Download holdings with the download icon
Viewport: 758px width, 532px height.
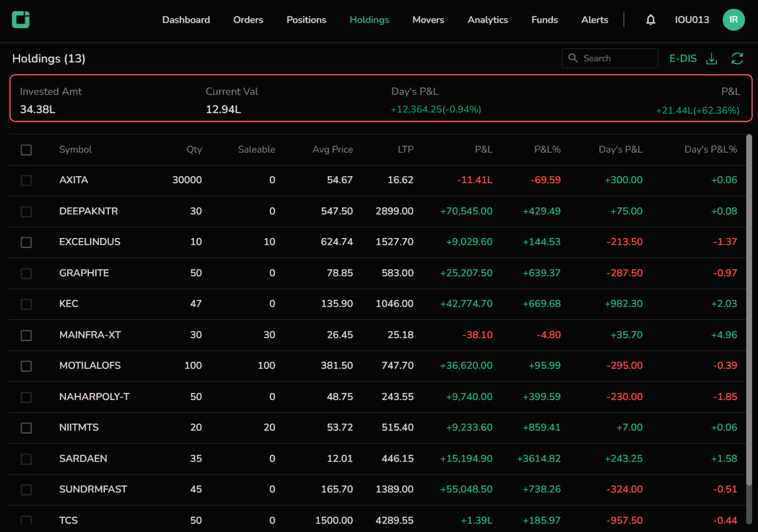(711, 59)
